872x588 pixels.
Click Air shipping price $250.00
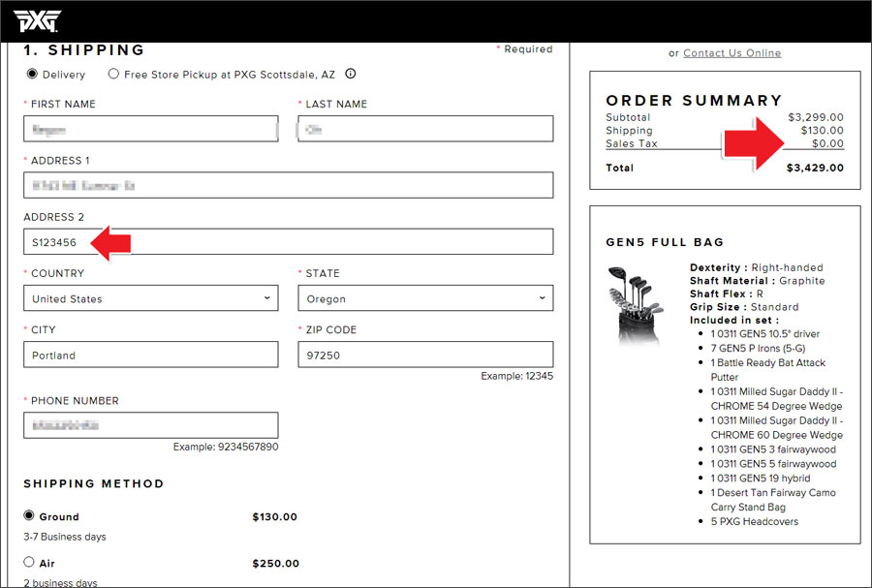pyautogui.click(x=276, y=564)
